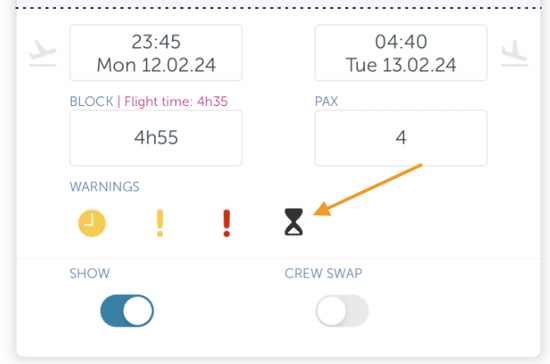The width and height of the screenshot is (550, 364).
Task: Click the 4h55 block time field
Action: (x=156, y=138)
